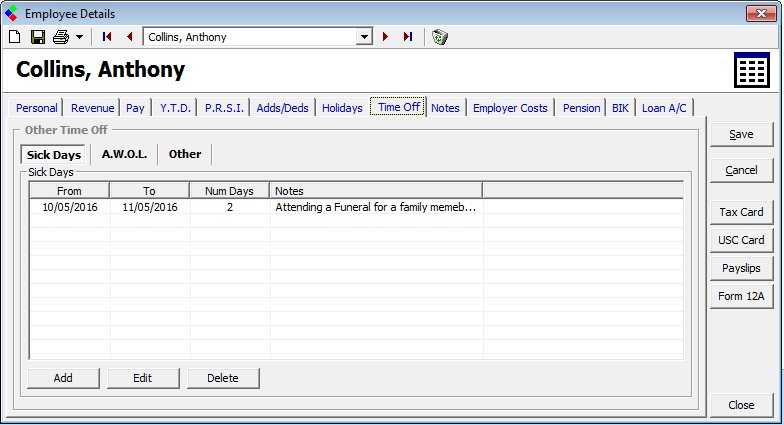Switch to the Holidays tab
784x425 pixels.
pos(342,108)
